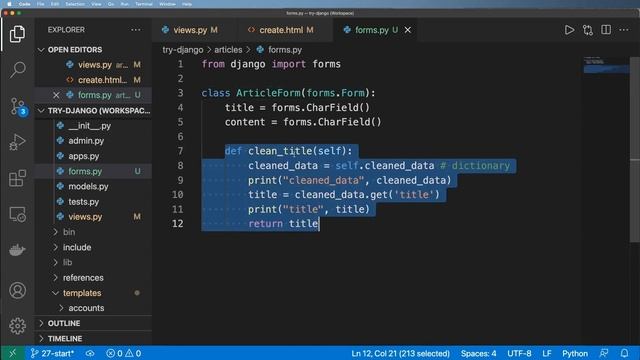This screenshot has height=360, width=640.
Task: Open the Accounts menu icon
Action: click(x=17, y=290)
